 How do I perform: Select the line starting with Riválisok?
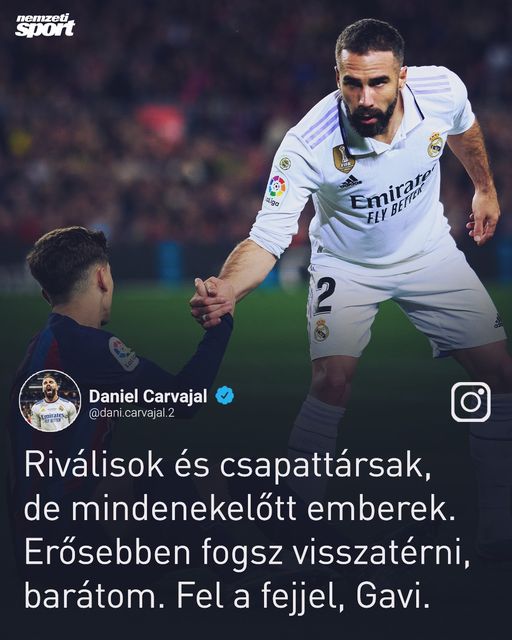228,466
